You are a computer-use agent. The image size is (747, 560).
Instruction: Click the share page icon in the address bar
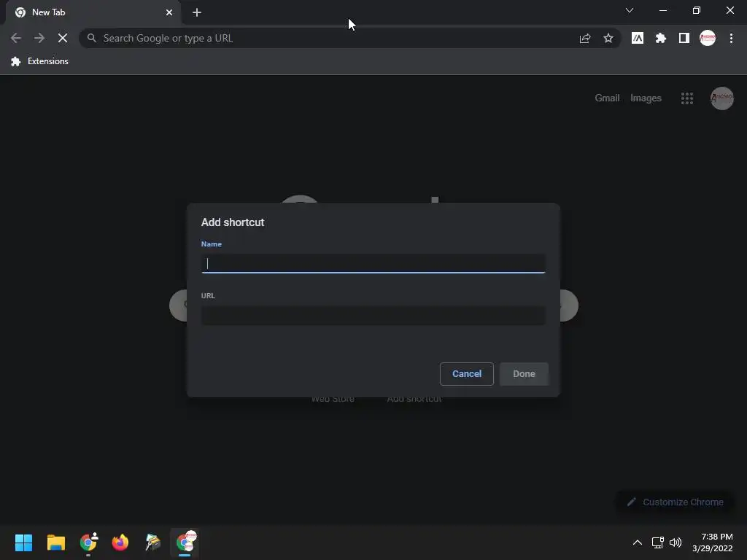pos(585,38)
